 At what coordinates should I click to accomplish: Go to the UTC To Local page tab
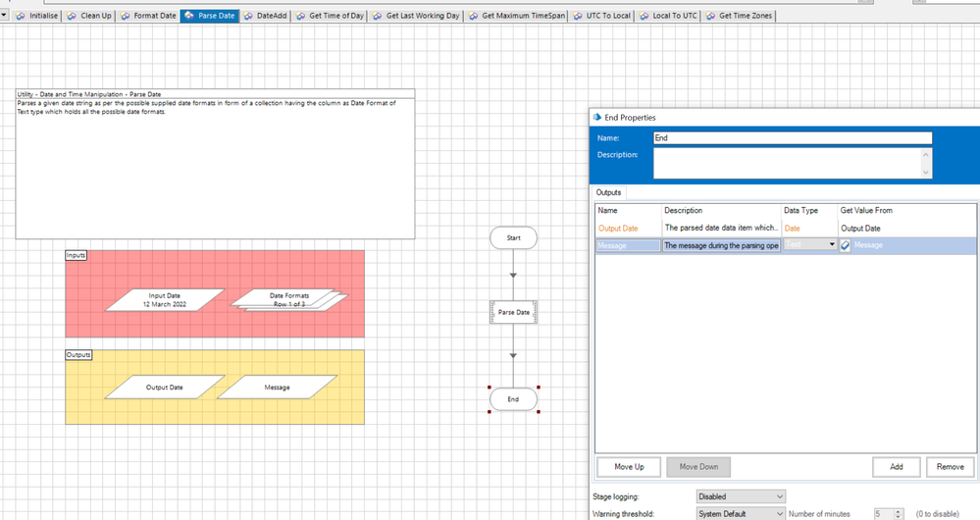[x=601, y=16]
